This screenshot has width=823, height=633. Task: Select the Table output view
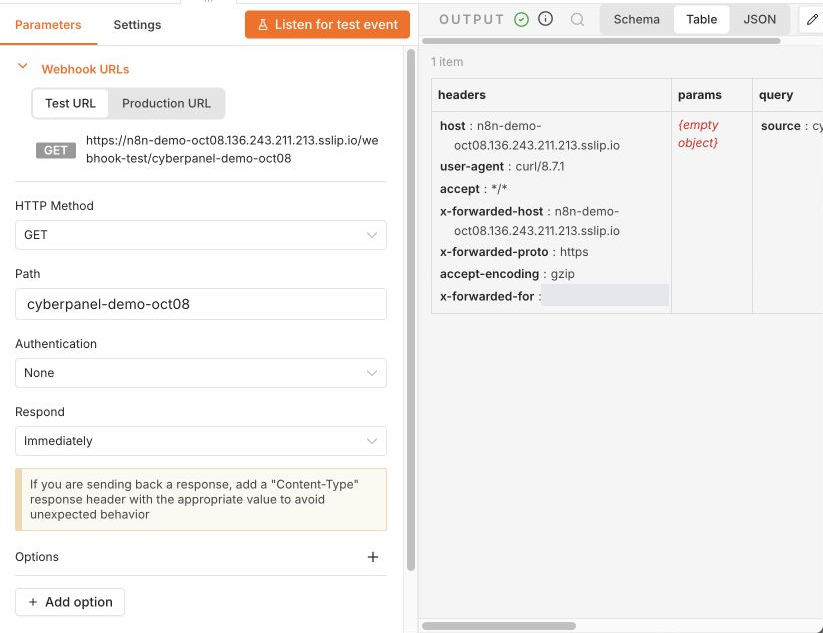(x=701, y=19)
